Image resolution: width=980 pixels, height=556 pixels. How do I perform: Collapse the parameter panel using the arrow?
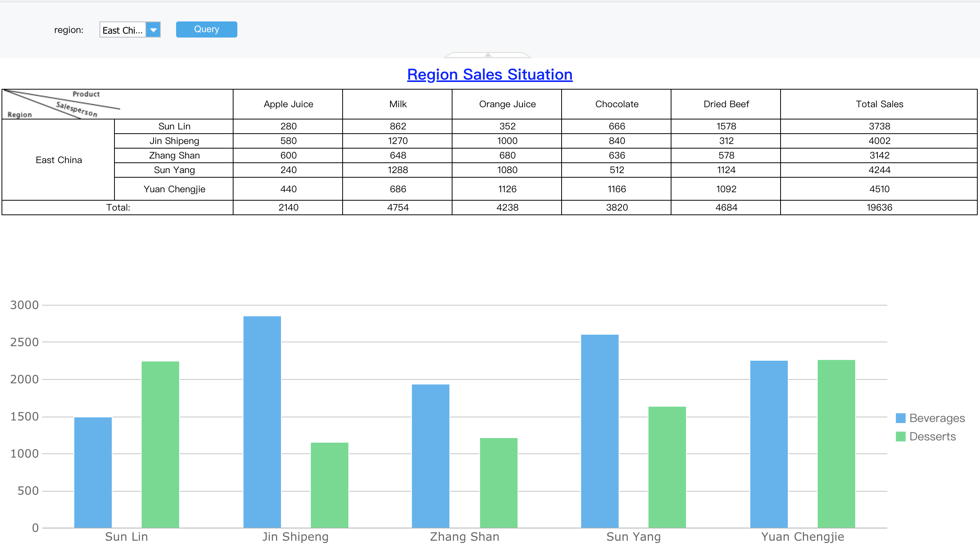coord(488,55)
